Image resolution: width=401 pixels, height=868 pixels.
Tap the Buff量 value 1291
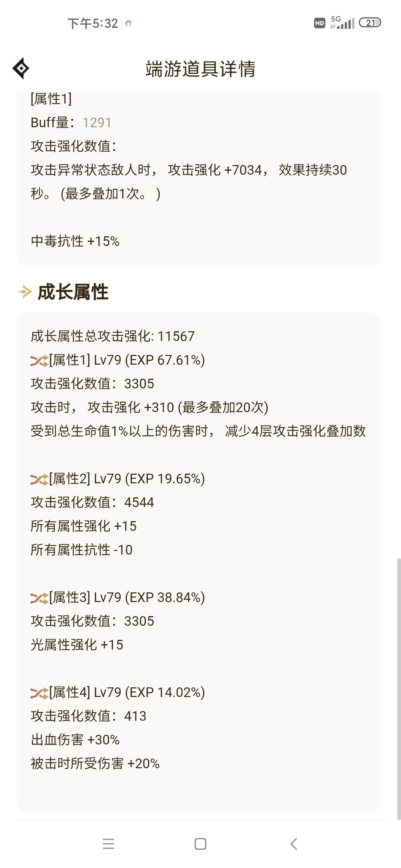coord(97,123)
